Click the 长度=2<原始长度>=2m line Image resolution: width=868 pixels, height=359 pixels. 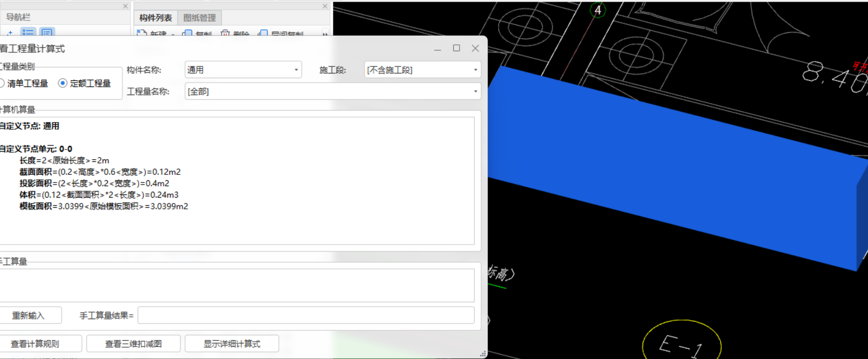click(64, 160)
